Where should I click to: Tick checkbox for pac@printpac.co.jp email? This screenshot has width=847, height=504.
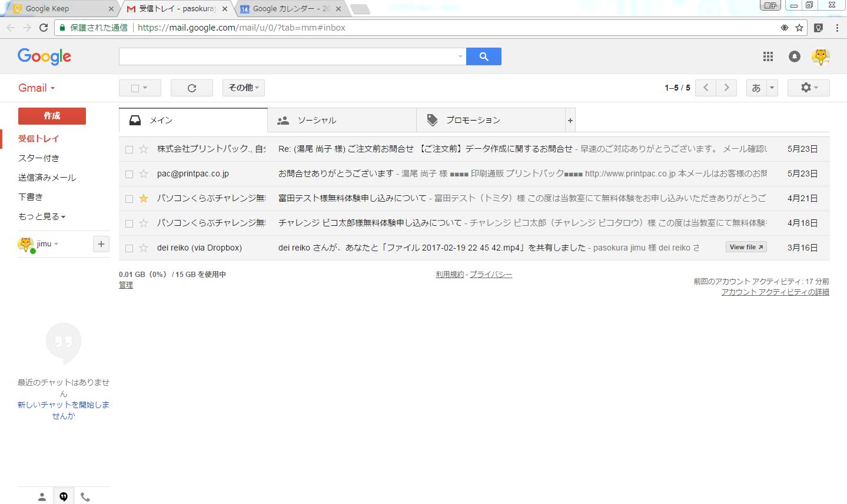pos(129,174)
